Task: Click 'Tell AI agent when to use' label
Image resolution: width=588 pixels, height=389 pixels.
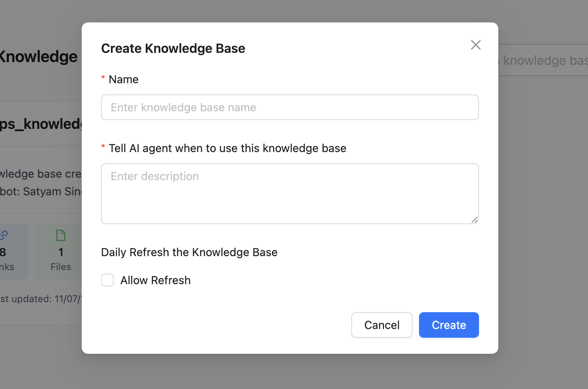Action: (228, 148)
